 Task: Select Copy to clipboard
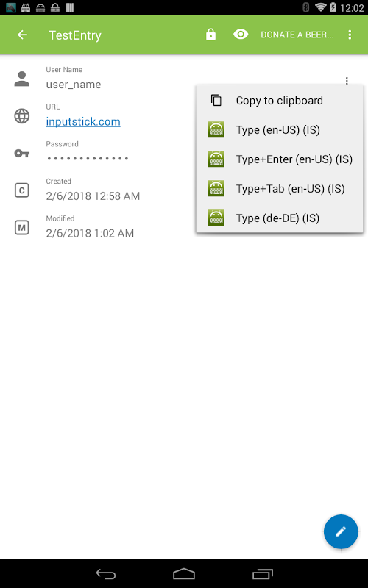pos(280,101)
